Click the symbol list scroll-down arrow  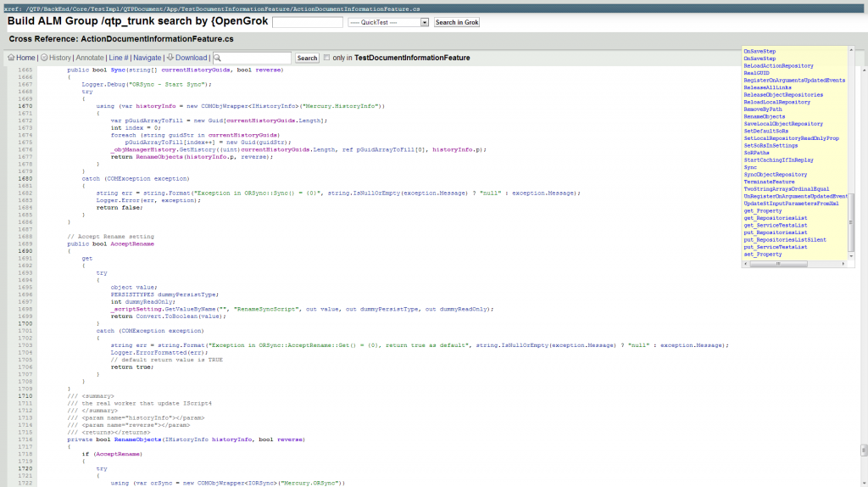(851, 256)
